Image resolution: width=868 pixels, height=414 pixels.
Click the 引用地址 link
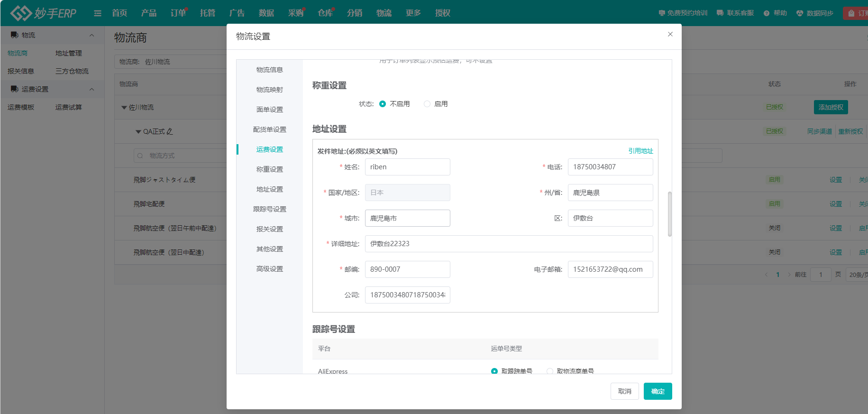(x=640, y=151)
